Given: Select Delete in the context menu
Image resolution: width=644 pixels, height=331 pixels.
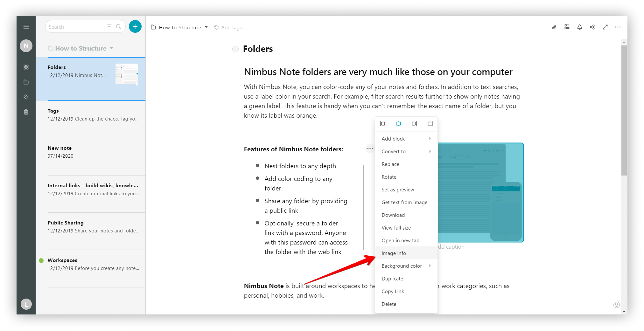Looking at the screenshot, I should point(406,304).
